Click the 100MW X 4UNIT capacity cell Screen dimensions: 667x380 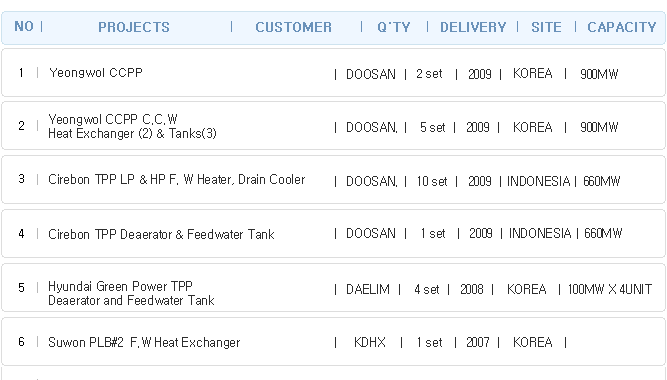pyautogui.click(x=610, y=289)
